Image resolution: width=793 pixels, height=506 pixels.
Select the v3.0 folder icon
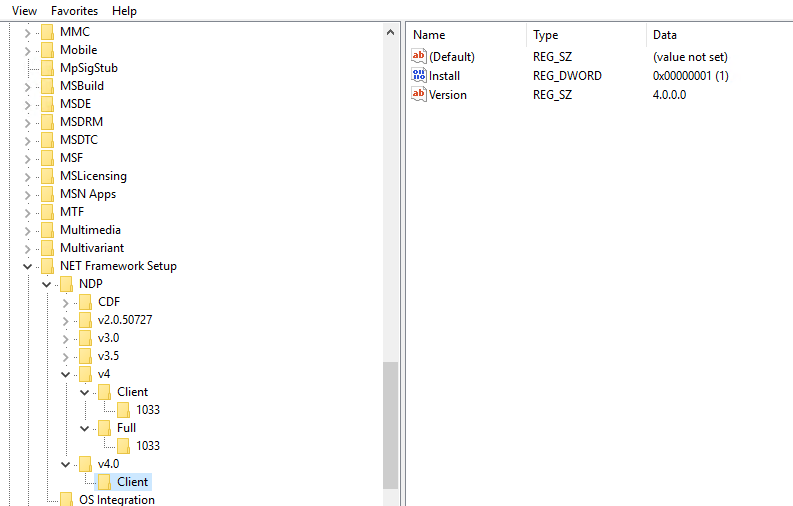[x=85, y=338]
